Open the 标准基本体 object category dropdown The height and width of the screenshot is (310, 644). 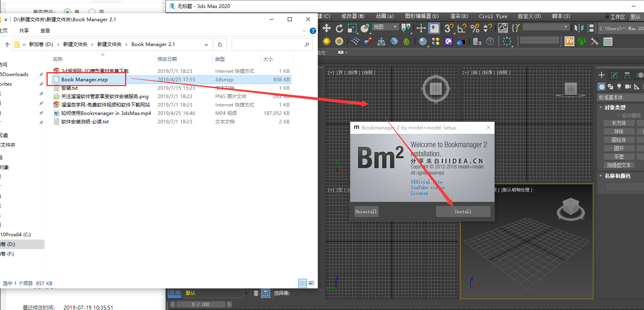pyautogui.click(x=620, y=97)
